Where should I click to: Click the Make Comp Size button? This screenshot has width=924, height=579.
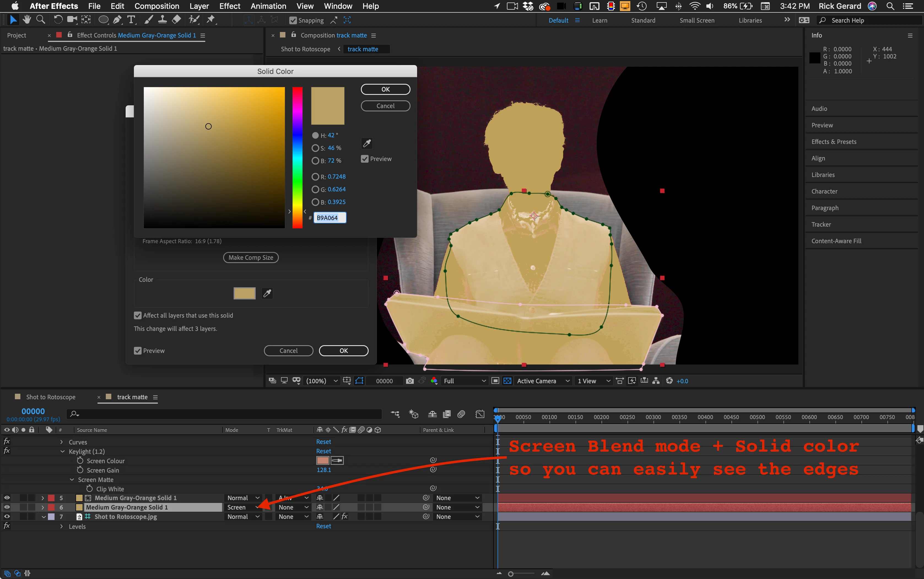click(x=251, y=257)
